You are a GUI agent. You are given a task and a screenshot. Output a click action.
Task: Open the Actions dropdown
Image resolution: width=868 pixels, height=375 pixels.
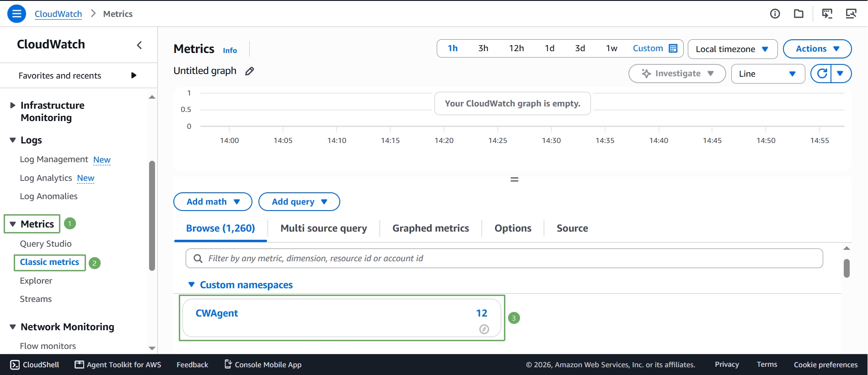pos(817,49)
